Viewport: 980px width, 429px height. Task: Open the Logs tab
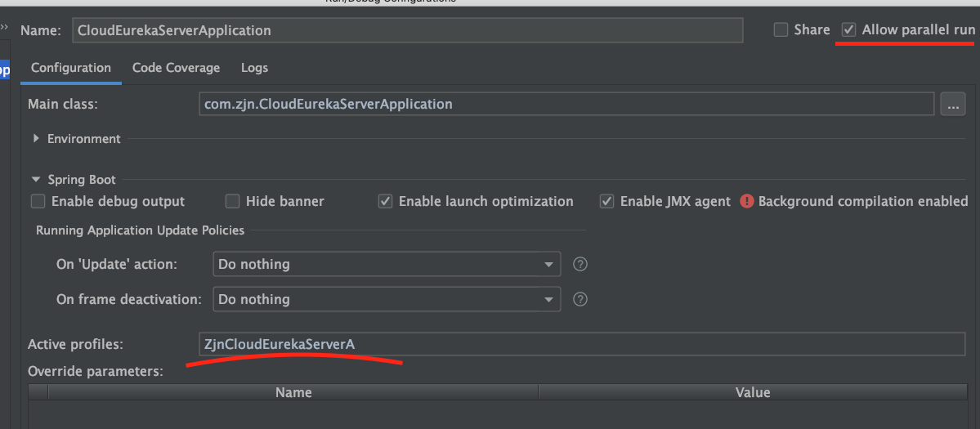coord(254,68)
